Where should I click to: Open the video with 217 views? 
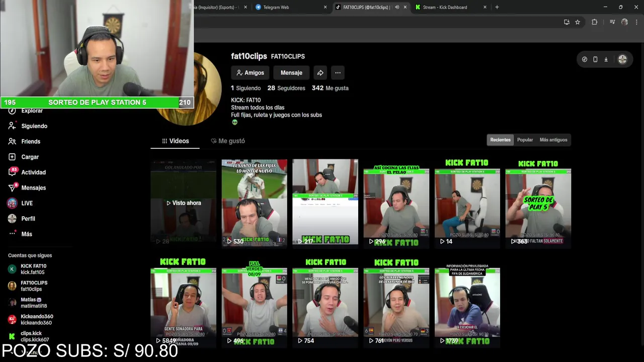326,203
